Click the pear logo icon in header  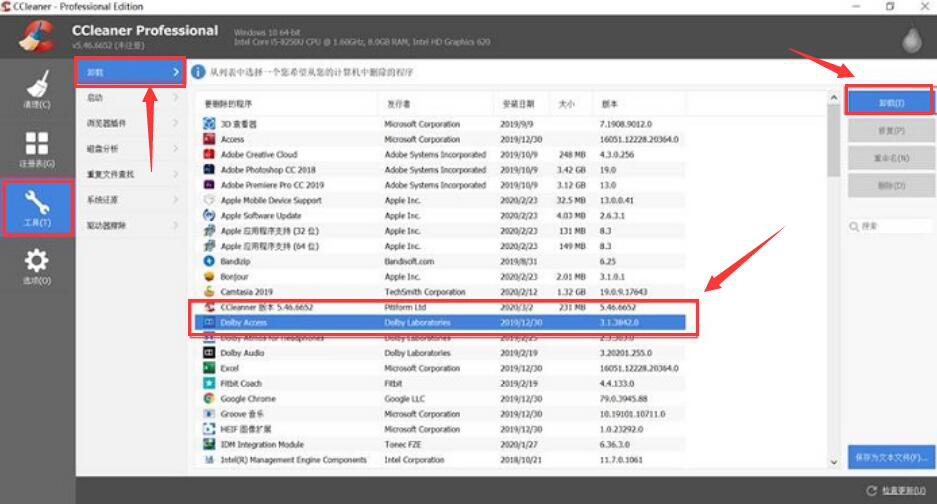click(x=911, y=39)
